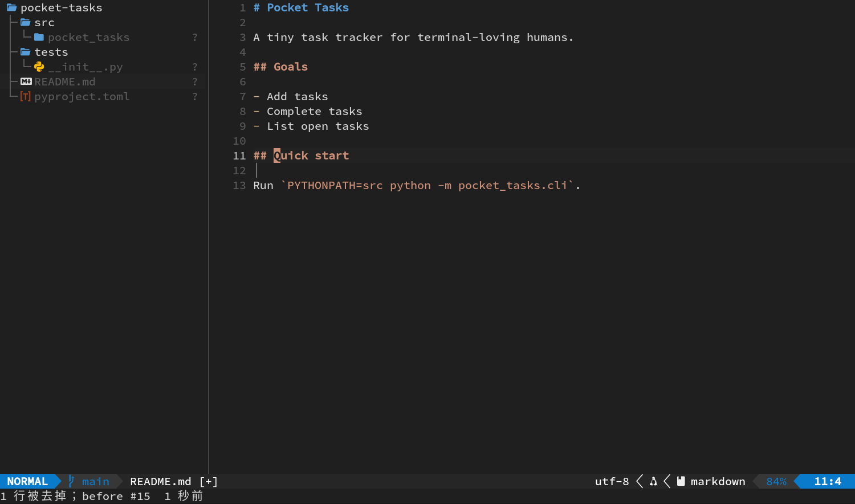855x504 pixels.
Task: Open __init__.py in the file tree
Action: pyautogui.click(x=85, y=67)
